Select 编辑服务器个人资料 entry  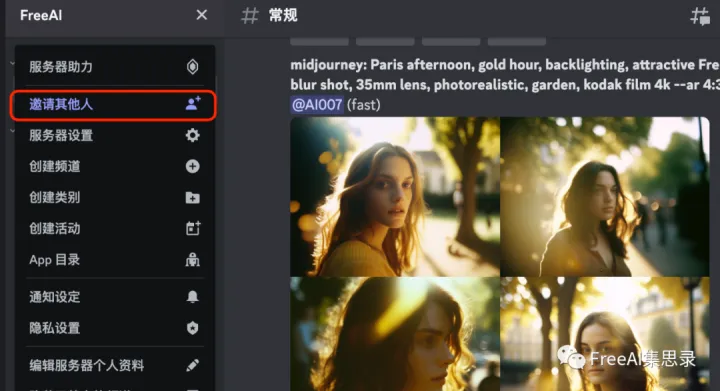114,365
